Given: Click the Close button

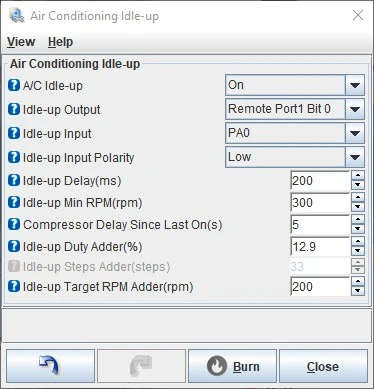Looking at the screenshot, I should [x=323, y=366].
